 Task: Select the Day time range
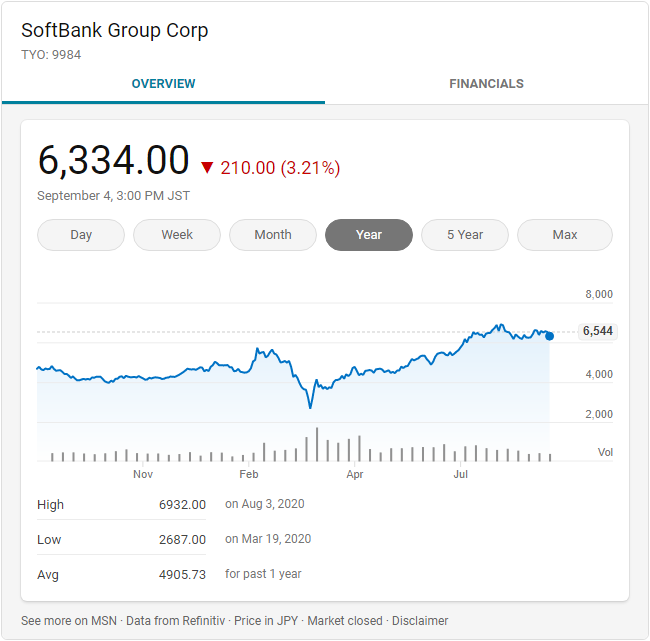pyautogui.click(x=81, y=235)
